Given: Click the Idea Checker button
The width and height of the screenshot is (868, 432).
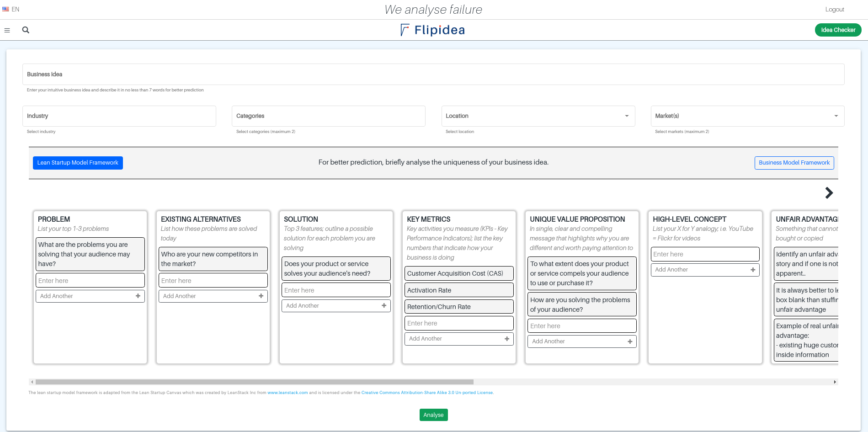Looking at the screenshot, I should click(838, 30).
